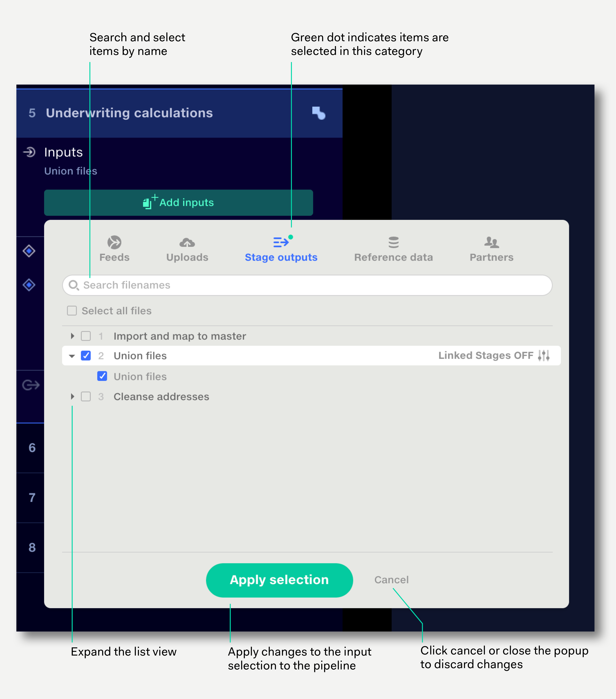This screenshot has width=616, height=699.
Task: Cancel the input selection popup
Action: (391, 580)
